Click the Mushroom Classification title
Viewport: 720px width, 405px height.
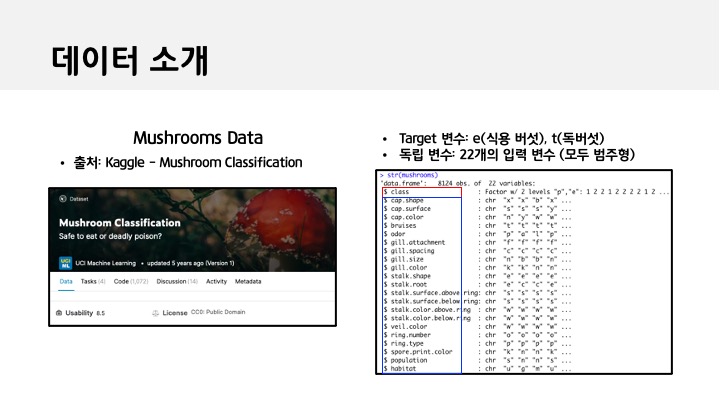[120, 223]
